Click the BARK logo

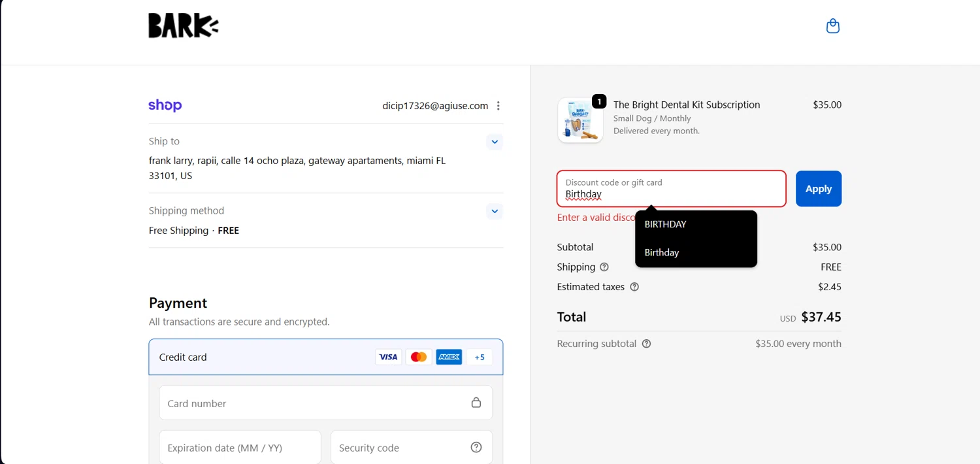[x=184, y=26]
